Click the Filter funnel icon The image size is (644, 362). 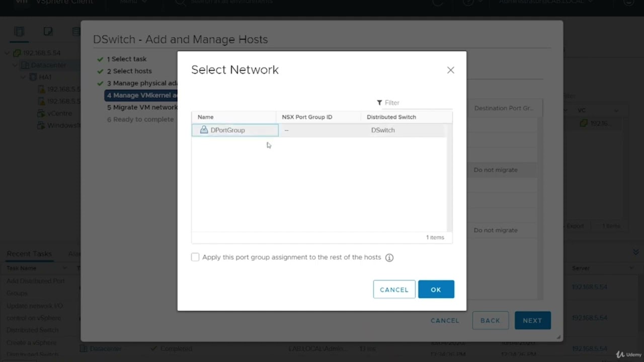pyautogui.click(x=379, y=103)
